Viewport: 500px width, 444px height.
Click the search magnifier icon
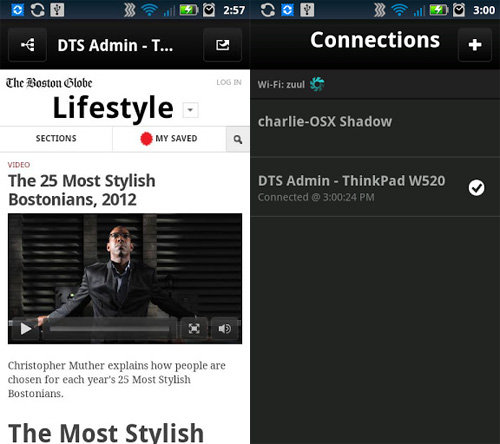tap(238, 139)
